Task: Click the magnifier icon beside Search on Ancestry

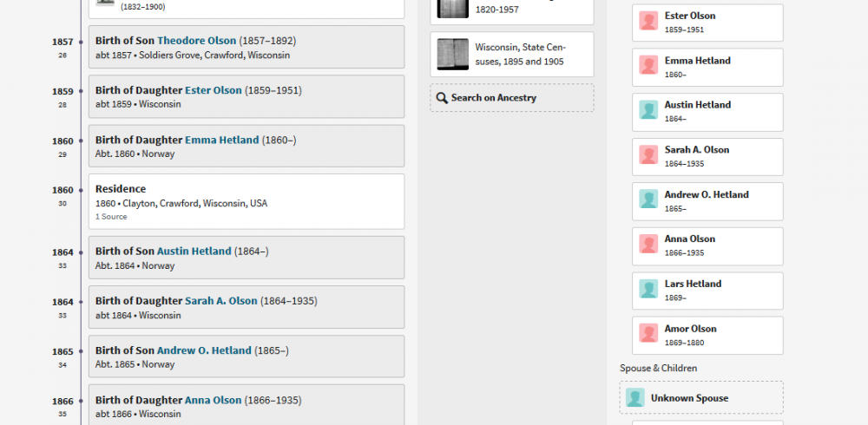Action: [441, 98]
